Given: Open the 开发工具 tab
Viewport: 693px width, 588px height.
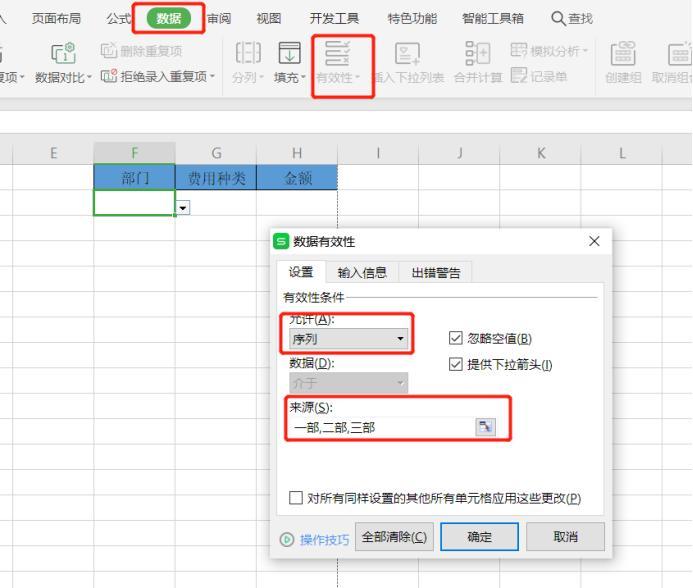Looking at the screenshot, I should [334, 18].
